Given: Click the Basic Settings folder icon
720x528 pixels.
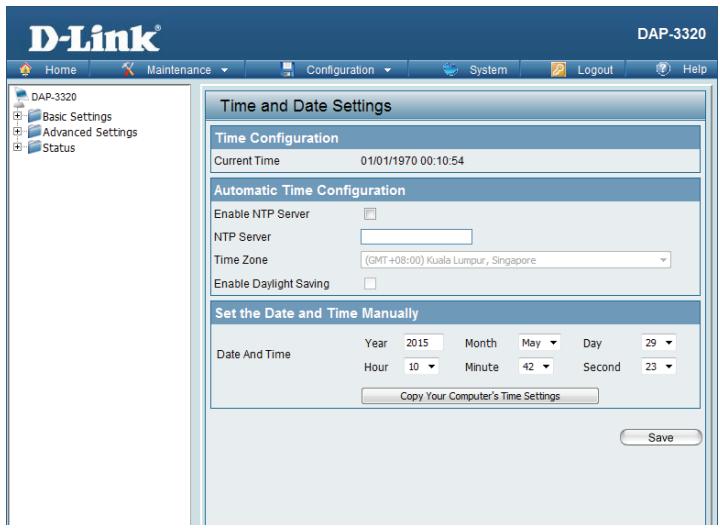Looking at the screenshot, I should [x=34, y=116].
